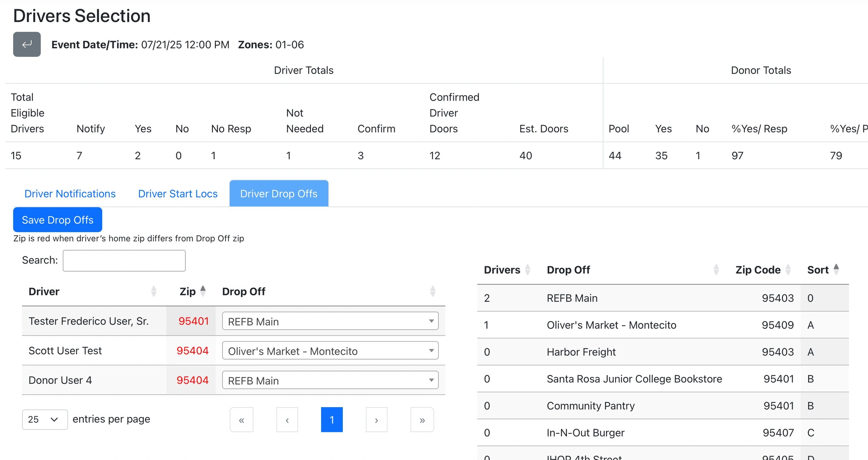Switch to Driver Notifications tab
This screenshot has width=868, height=460.
70,193
